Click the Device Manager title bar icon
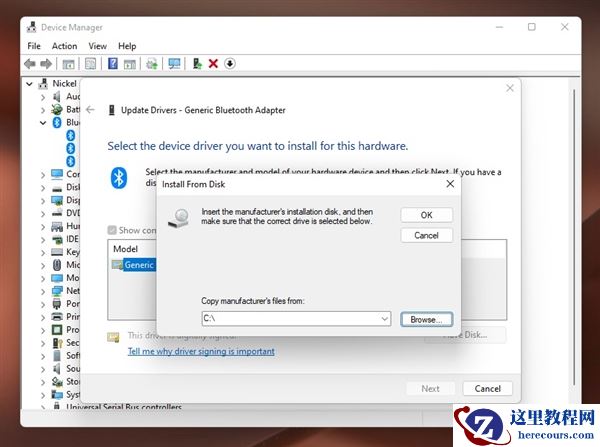Viewport: 600px width, 447px height. (32, 27)
